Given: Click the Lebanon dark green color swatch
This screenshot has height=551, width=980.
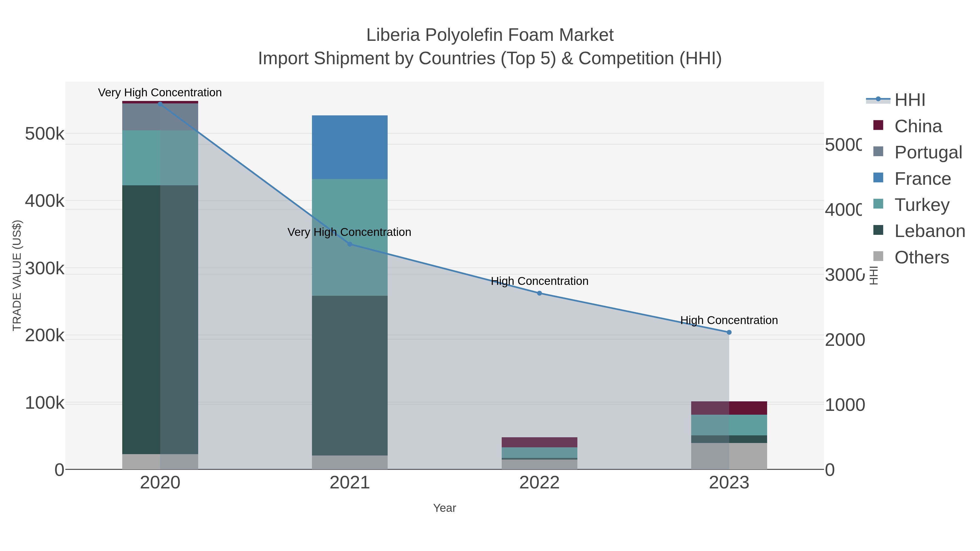Looking at the screenshot, I should [878, 230].
